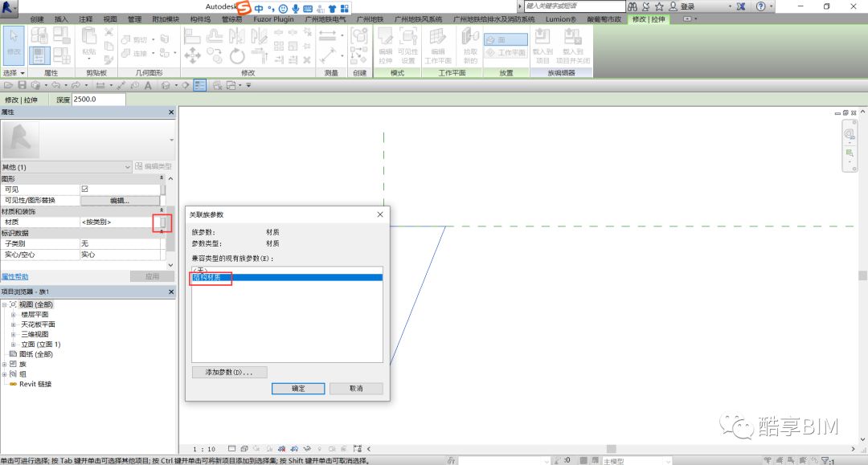This screenshot has height=465, width=868.
Task: Click the Sogou microphone voice input icon
Action: (x=296, y=8)
